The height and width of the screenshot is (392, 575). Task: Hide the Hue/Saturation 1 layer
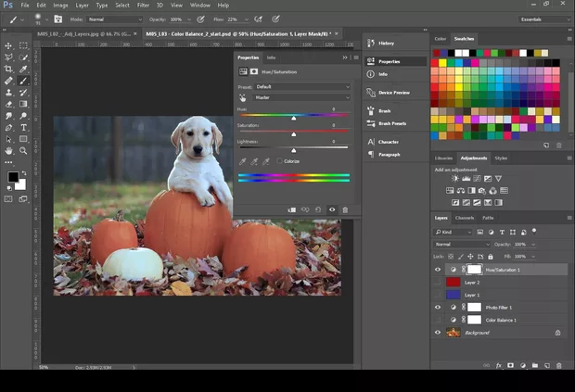point(439,270)
